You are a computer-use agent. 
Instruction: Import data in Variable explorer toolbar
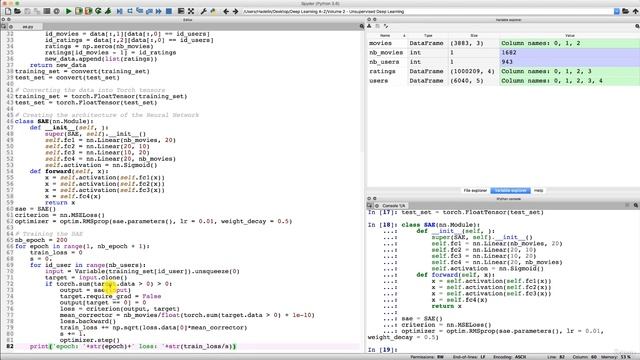pyautogui.click(x=369, y=27)
